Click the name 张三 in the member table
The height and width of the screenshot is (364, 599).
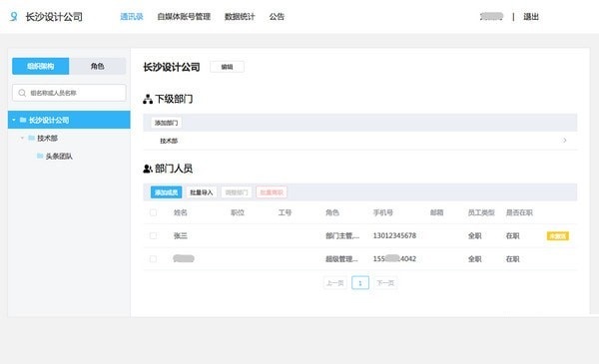tap(181, 235)
